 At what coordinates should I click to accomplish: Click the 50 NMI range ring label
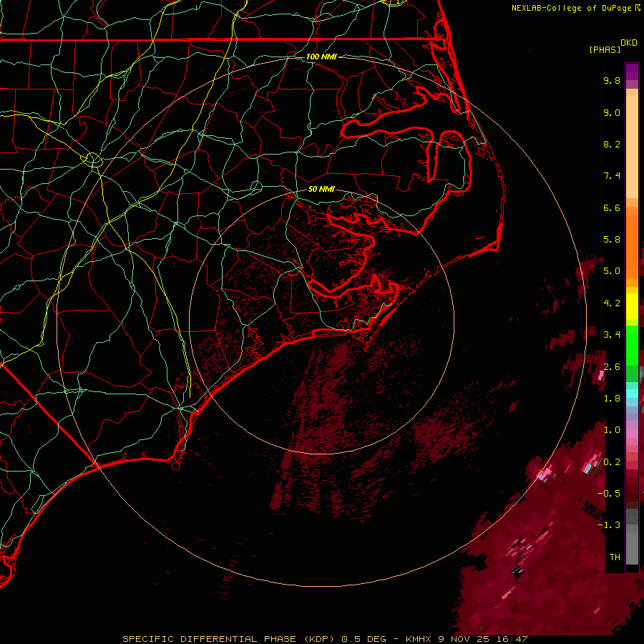[321, 189]
